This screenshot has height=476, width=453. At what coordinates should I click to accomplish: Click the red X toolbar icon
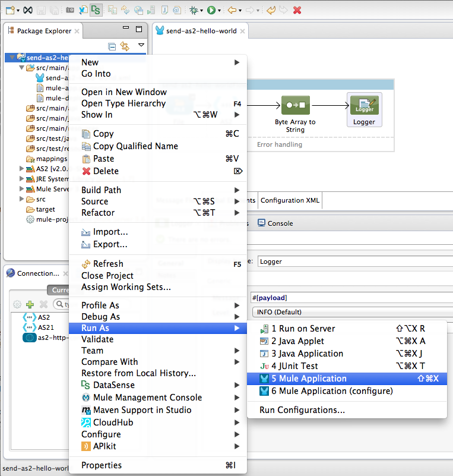(297, 10)
